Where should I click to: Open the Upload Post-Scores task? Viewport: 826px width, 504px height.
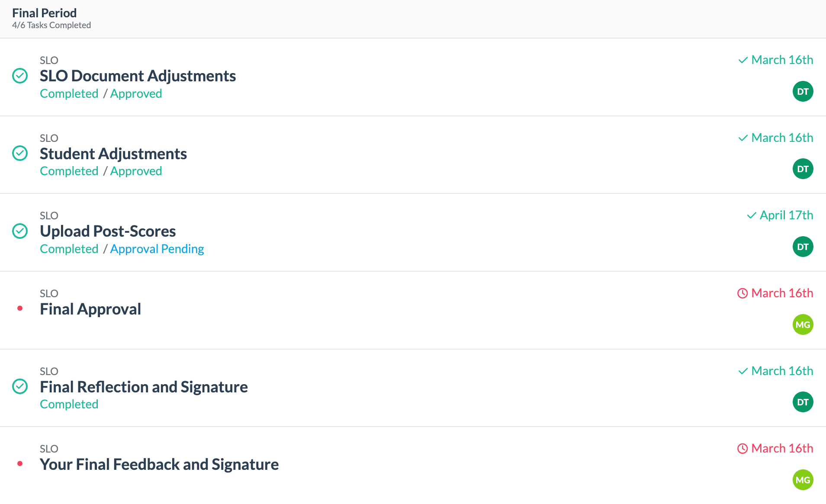pos(108,231)
